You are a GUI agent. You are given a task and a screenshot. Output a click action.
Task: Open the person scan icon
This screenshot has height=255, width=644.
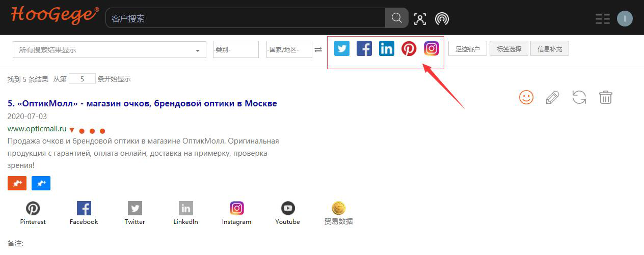pyautogui.click(x=420, y=19)
